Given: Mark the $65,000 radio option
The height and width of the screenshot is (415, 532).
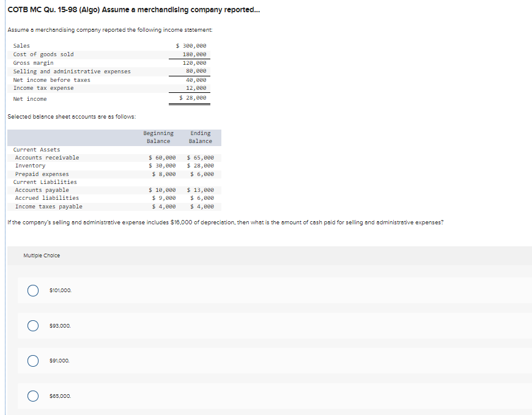Looking at the screenshot, I should (x=33, y=396).
